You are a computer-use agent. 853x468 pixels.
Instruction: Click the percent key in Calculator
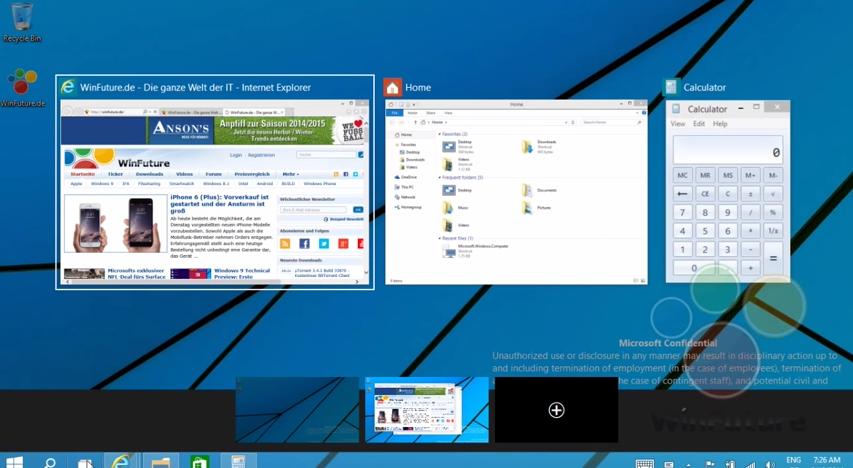click(772, 212)
